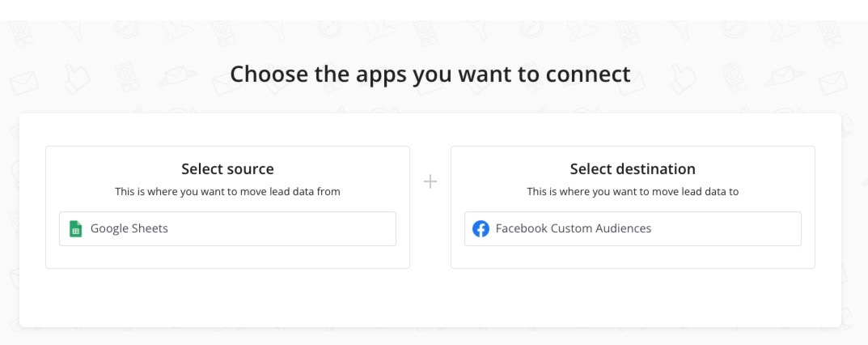The image size is (868, 345).
Task: Click faint thumbs-up watermark left of the heading
Action: point(76,79)
